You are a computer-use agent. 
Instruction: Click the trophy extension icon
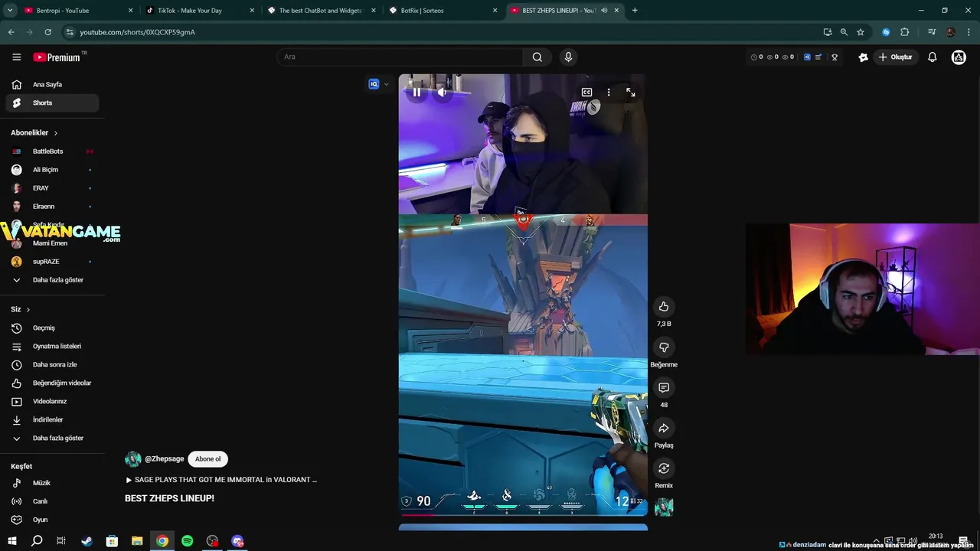[x=835, y=57]
